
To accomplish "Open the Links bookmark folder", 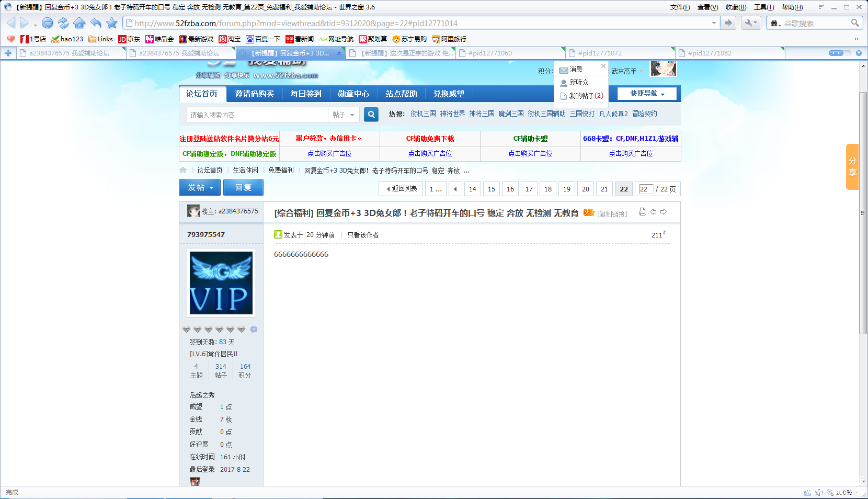I will pos(101,39).
